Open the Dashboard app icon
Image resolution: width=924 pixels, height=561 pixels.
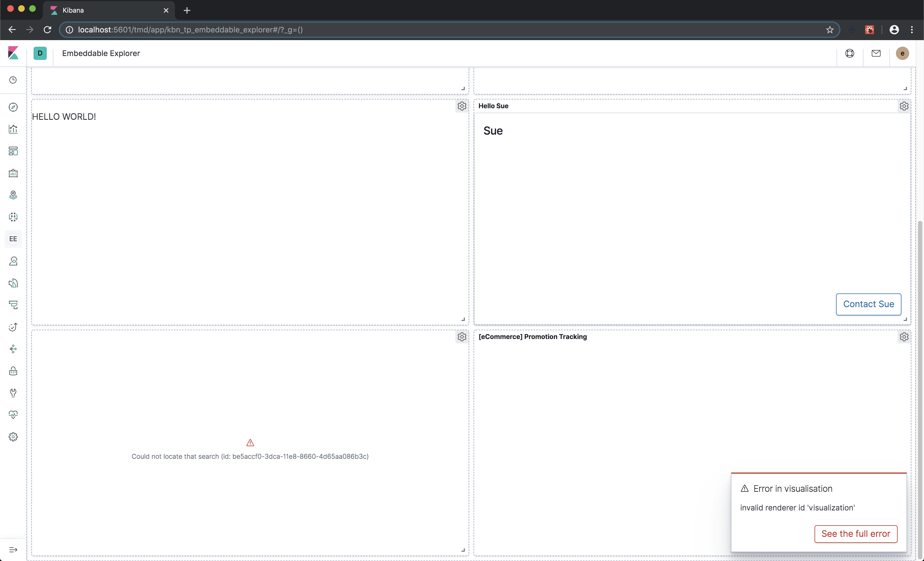pyautogui.click(x=13, y=151)
